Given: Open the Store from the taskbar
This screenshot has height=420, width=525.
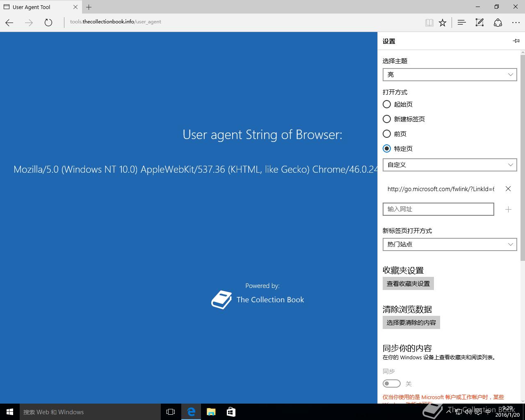Looking at the screenshot, I should [x=231, y=412].
